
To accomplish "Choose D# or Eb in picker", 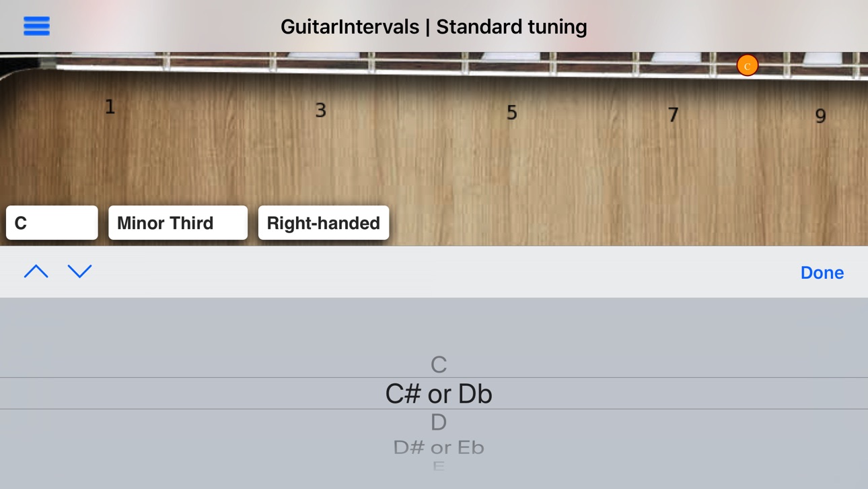I will click(x=439, y=447).
